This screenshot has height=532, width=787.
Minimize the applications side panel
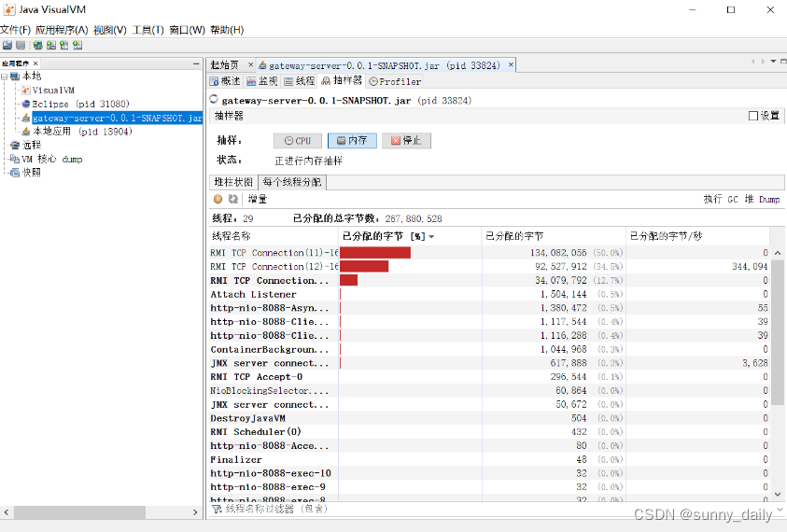[x=196, y=63]
